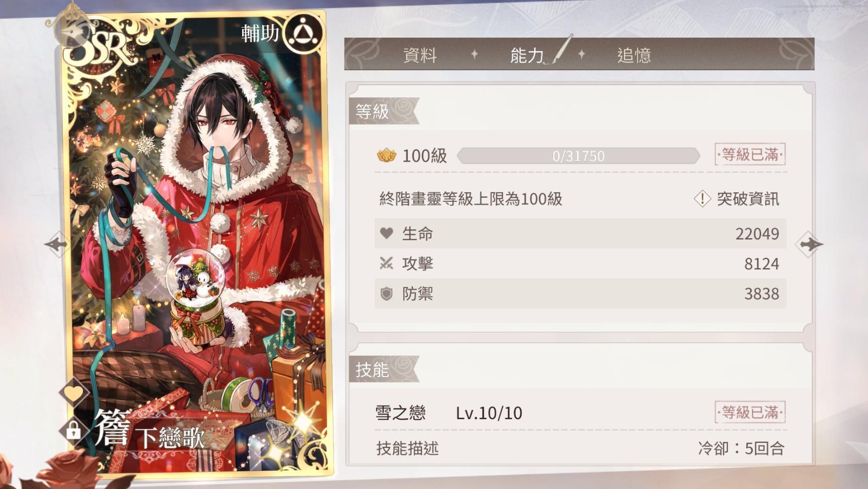Click the 等級已滿 level button
868x489 pixels.
(750, 155)
